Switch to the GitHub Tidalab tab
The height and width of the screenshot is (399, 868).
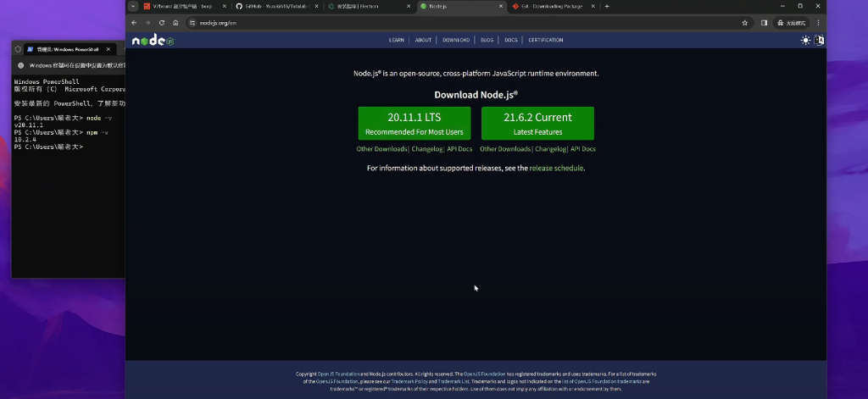point(277,6)
